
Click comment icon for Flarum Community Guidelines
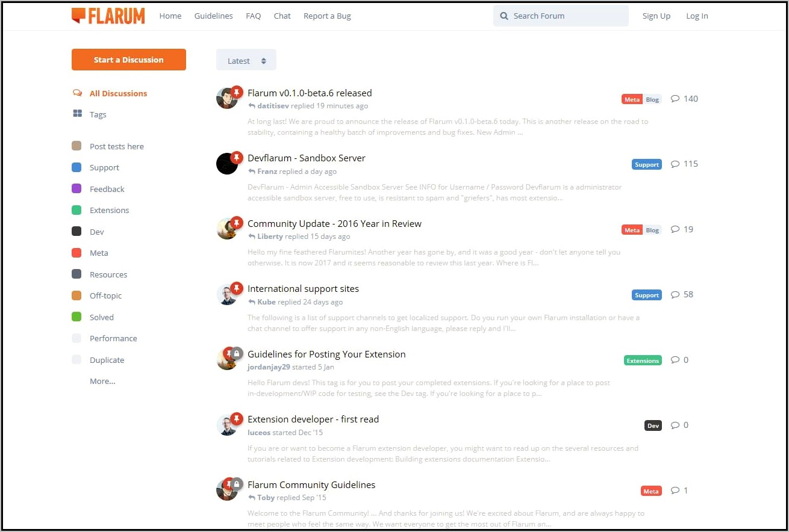point(675,490)
